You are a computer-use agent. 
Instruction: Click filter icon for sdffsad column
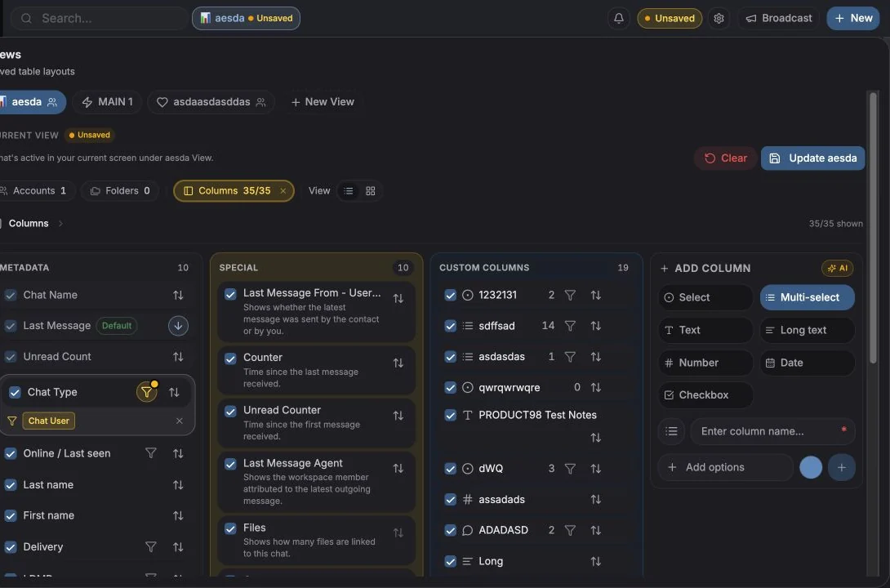[570, 326]
